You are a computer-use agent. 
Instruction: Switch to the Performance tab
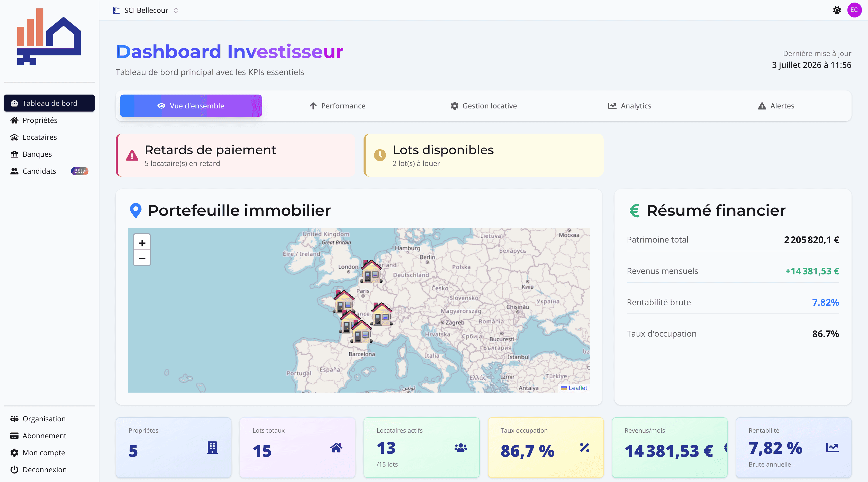pos(337,106)
